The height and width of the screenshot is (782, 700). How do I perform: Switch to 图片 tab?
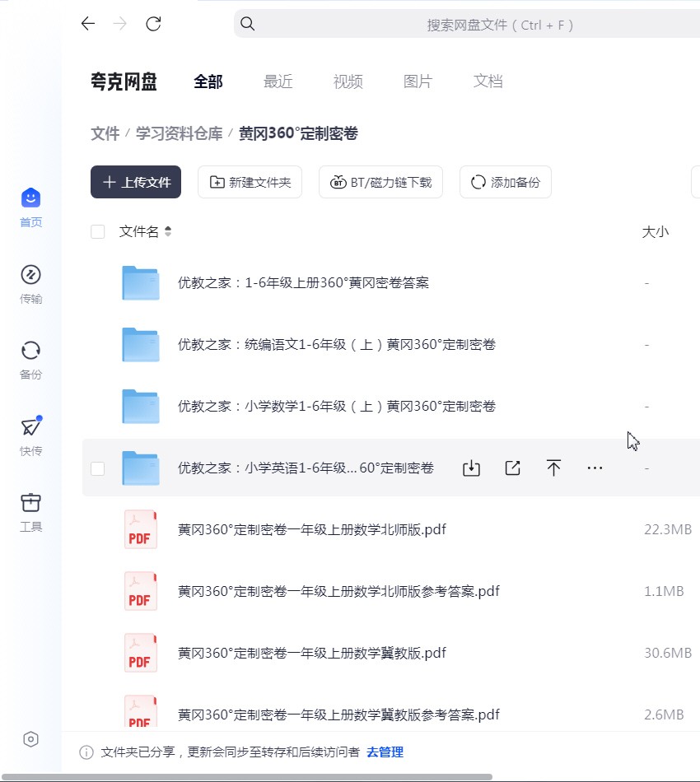click(418, 81)
